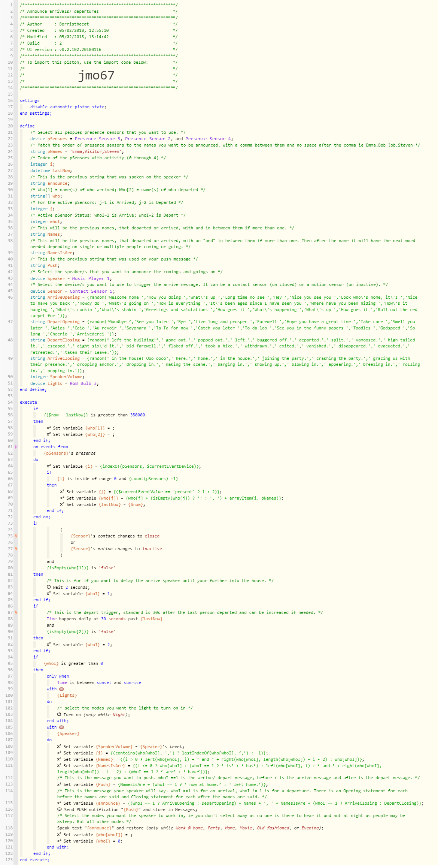Click the 'or' operator between Sensor conditions

click(x=73, y=542)
